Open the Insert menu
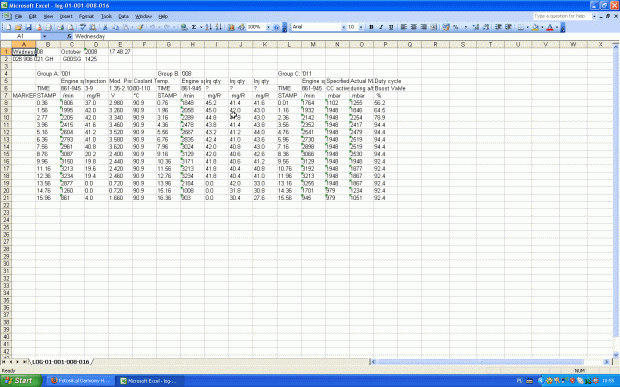The image size is (620, 387). [66, 17]
